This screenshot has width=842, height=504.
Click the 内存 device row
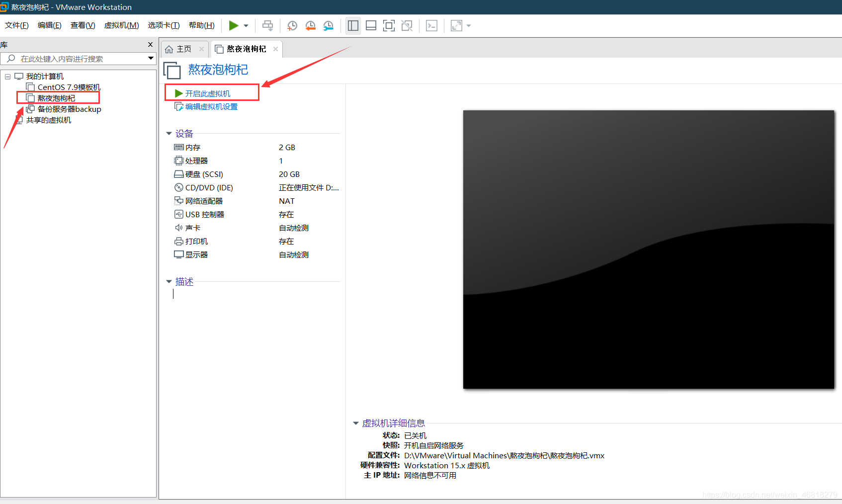tap(256, 148)
